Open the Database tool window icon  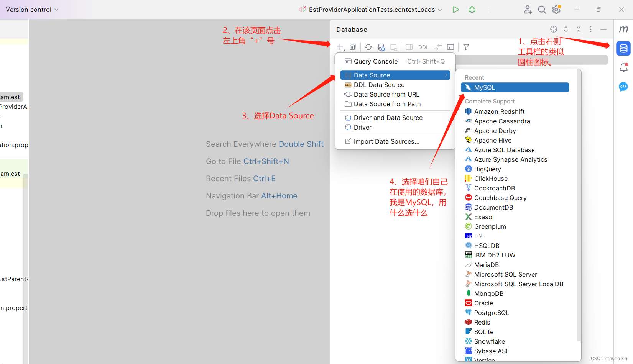(x=623, y=49)
